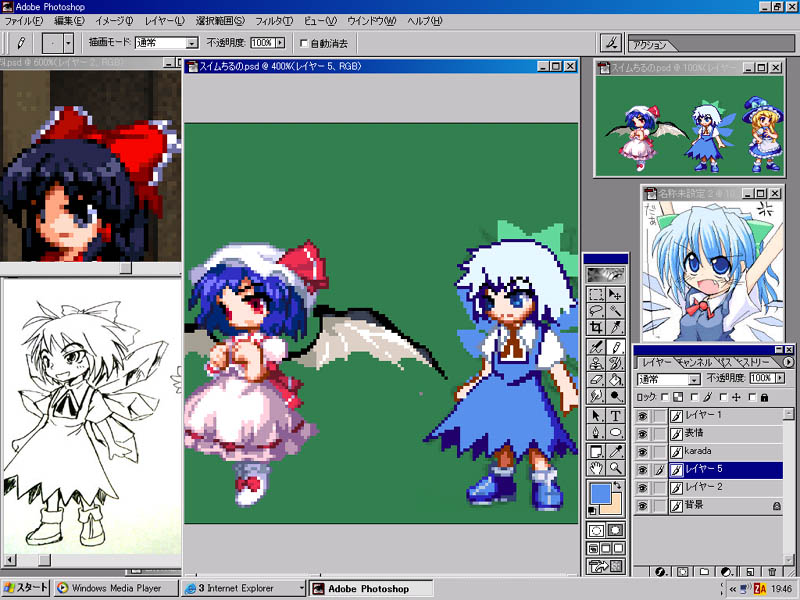Select the Airbrush tool
Image resolution: width=800 pixels, height=600 pixels.
(x=595, y=347)
